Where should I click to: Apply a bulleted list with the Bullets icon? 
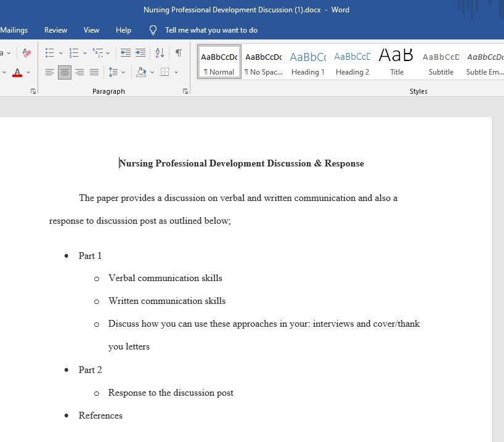[49, 53]
